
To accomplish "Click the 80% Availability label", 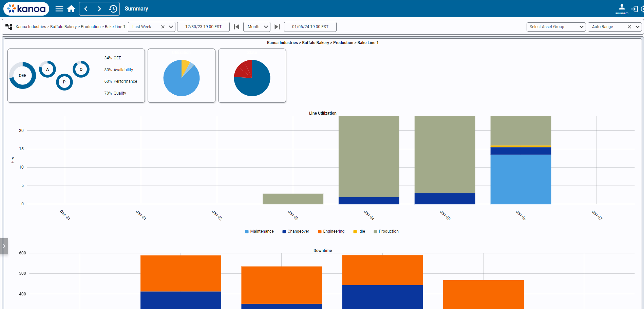I will coord(119,70).
